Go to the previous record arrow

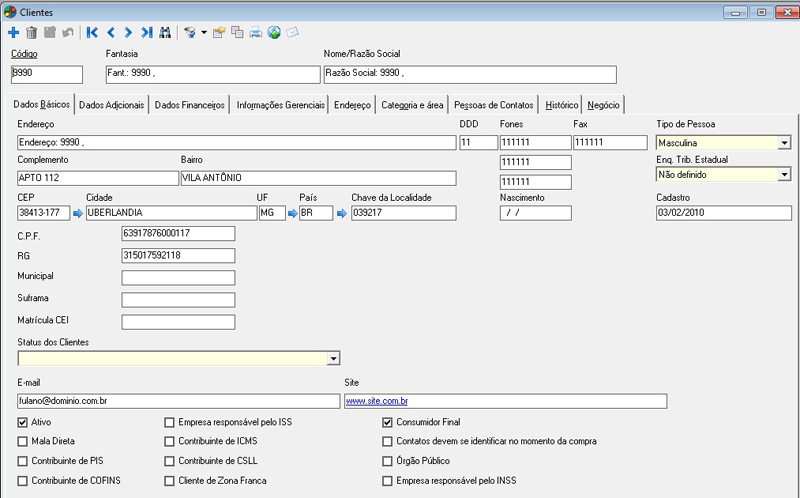click(x=111, y=32)
